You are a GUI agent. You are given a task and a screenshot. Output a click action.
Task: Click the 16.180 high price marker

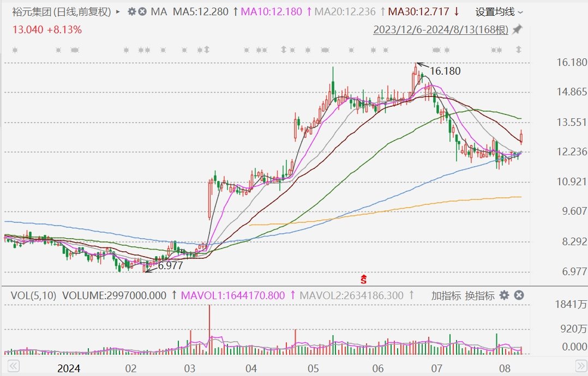[445, 71]
